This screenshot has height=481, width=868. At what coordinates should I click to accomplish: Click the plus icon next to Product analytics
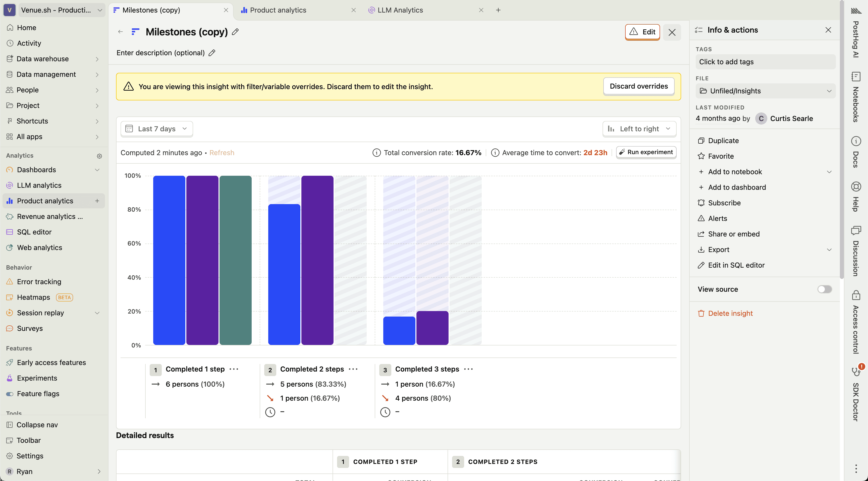pos(97,201)
